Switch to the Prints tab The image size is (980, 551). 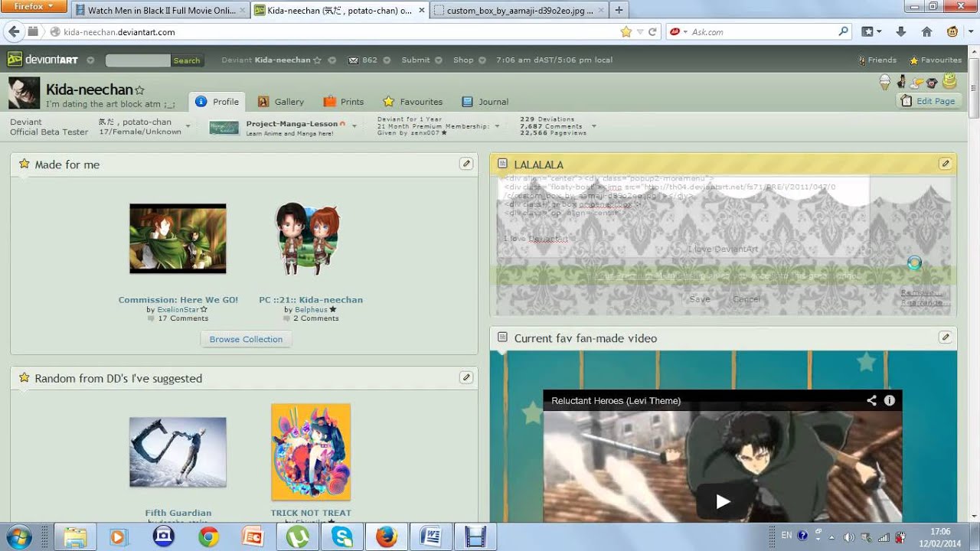point(343,102)
